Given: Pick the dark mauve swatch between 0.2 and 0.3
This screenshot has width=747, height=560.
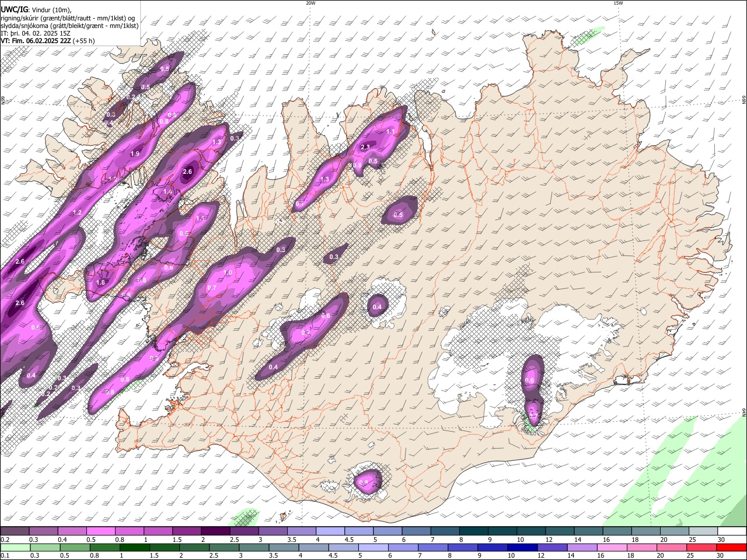Looking at the screenshot, I should tap(15, 531).
